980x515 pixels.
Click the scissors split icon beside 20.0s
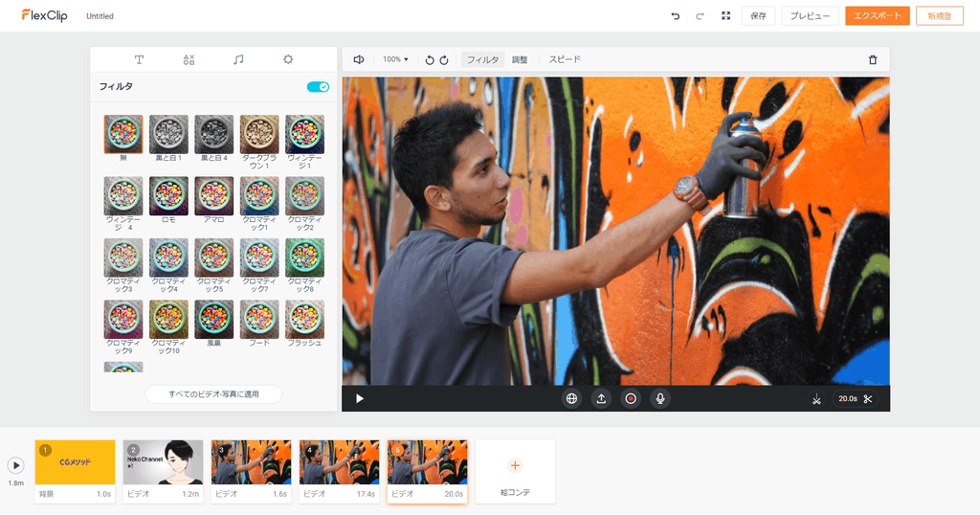868,398
